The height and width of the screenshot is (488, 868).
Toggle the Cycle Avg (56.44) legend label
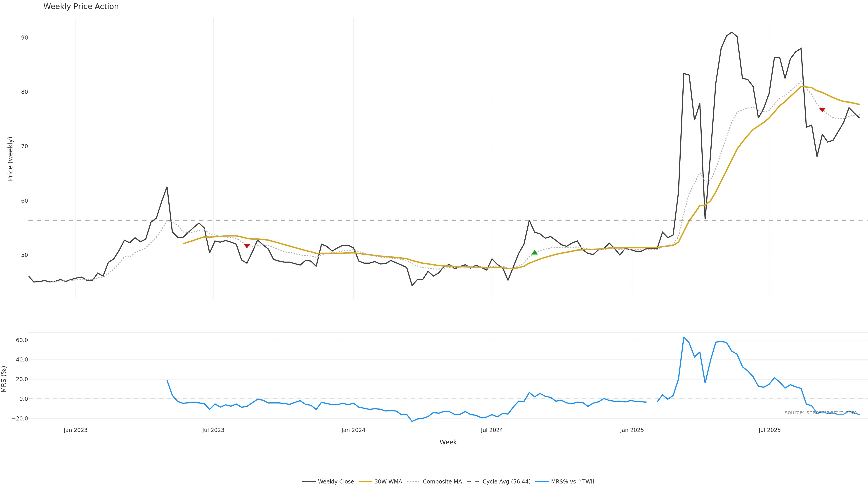[x=506, y=482]
